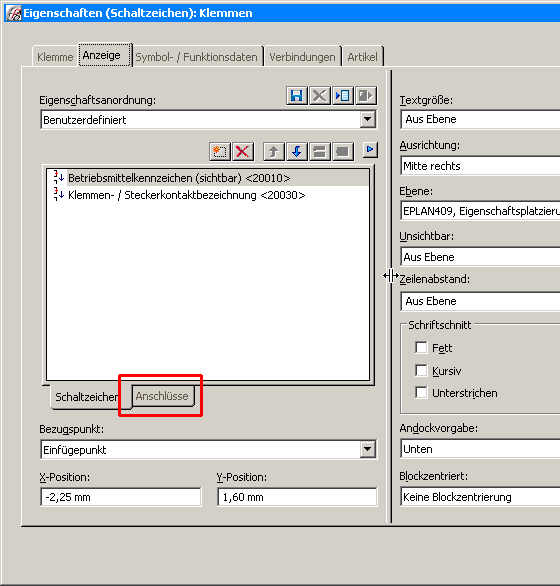This screenshot has height=586, width=560.
Task: Select the Anschlüsse tab below the list
Action: coord(162,396)
